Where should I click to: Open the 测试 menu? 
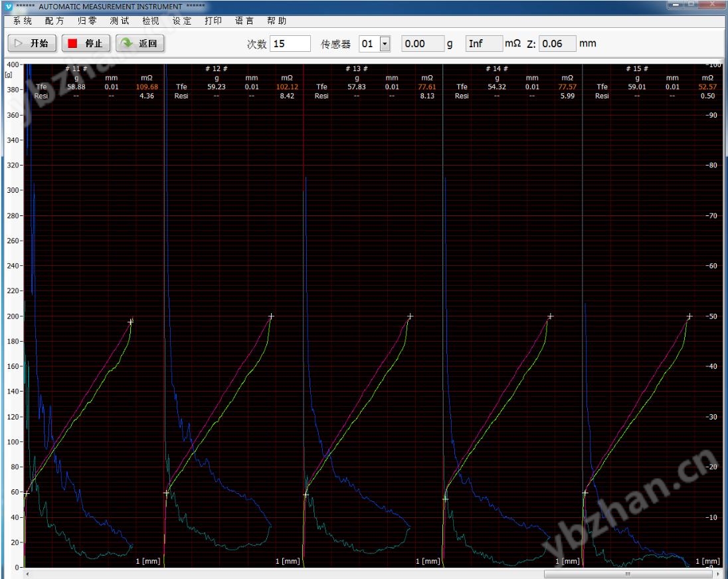[120, 21]
